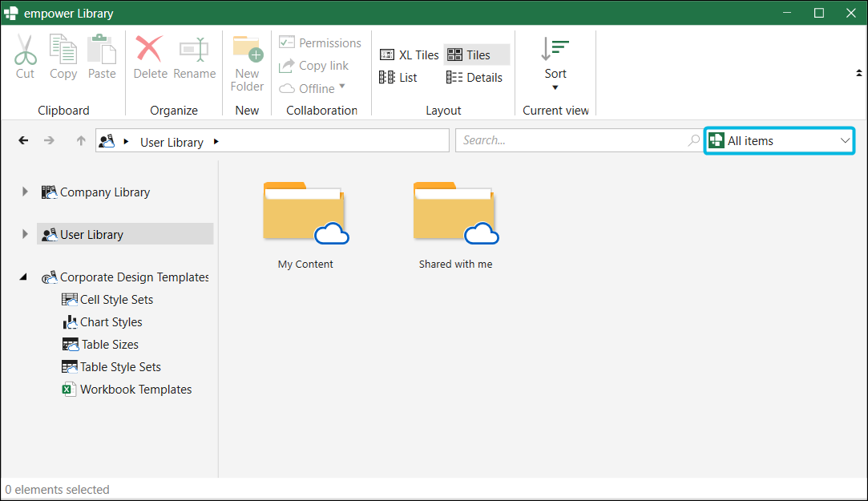The height and width of the screenshot is (501, 868).
Task: Select Corporate Design Templates in tree
Action: (125, 277)
